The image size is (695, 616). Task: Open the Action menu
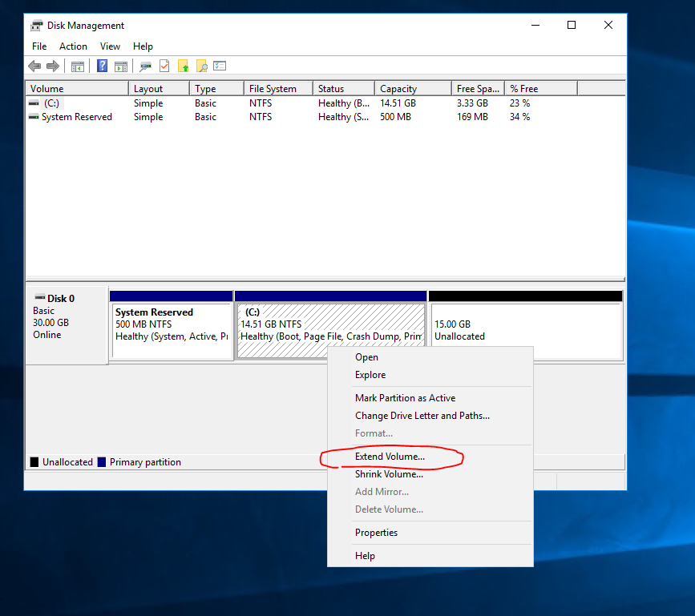(73, 46)
